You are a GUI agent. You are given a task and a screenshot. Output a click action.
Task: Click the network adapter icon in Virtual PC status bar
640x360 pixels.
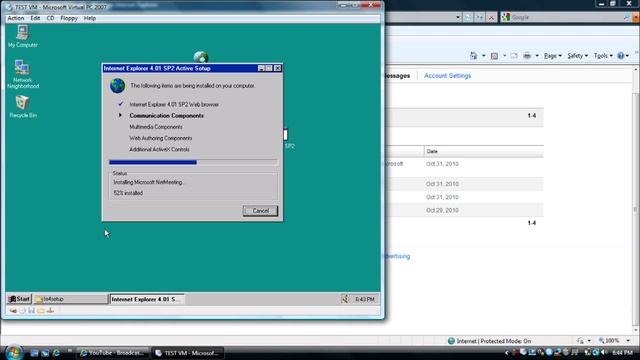pos(50,311)
